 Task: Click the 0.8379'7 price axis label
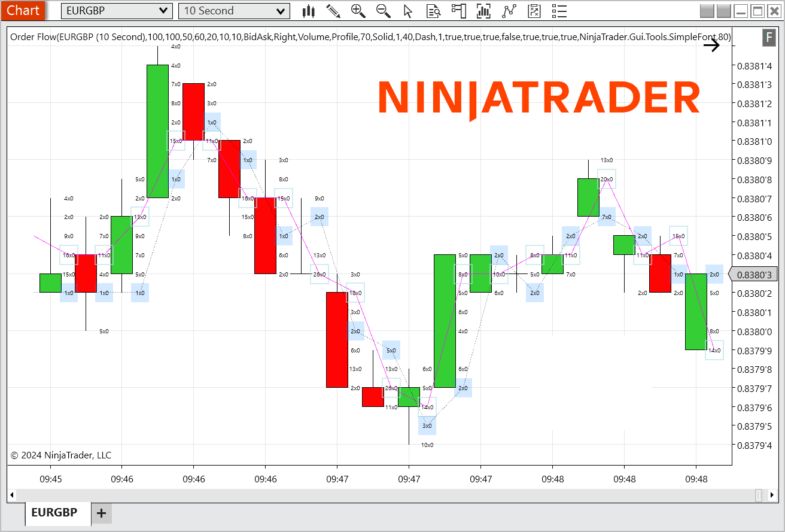coord(754,388)
